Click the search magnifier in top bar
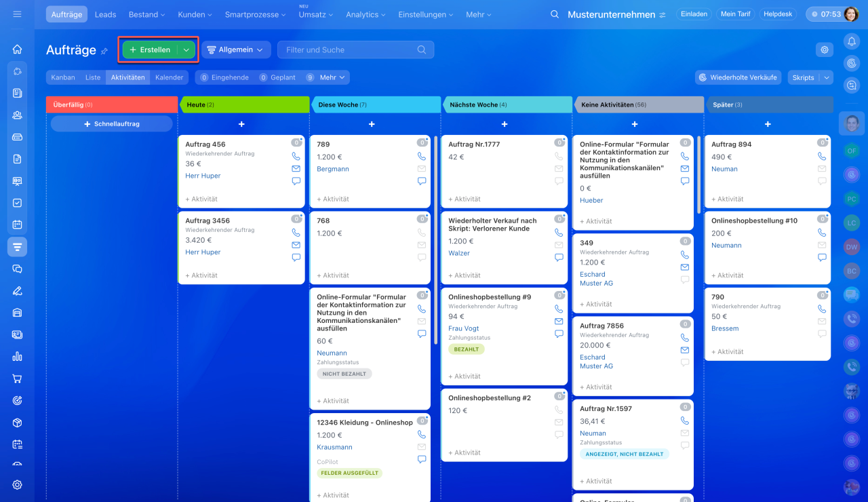This screenshot has width=868, height=502. pos(555,14)
